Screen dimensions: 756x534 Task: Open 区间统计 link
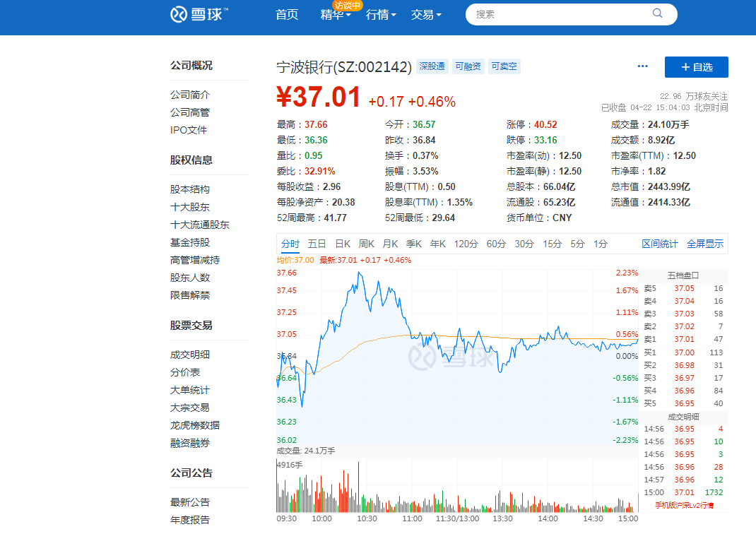[x=659, y=244]
